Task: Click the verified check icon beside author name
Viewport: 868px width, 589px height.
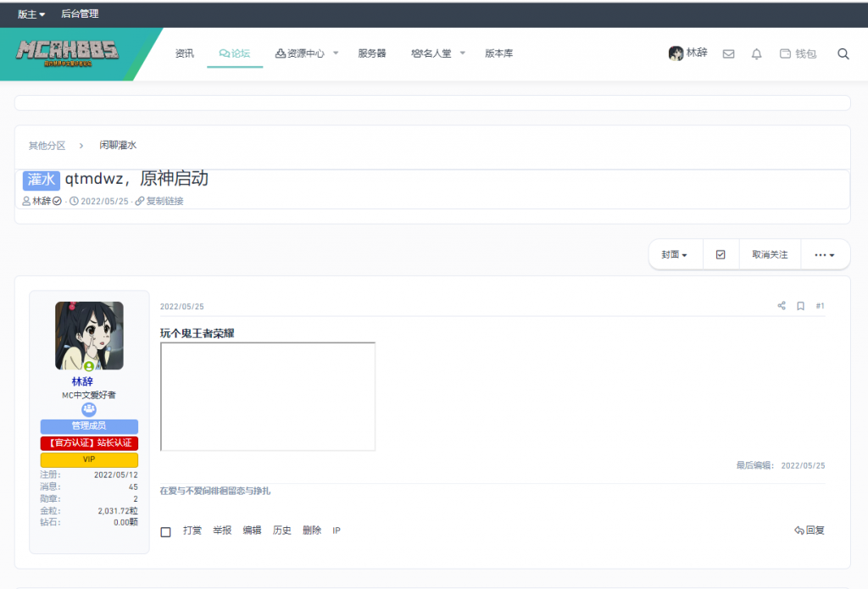Action: 57,201
